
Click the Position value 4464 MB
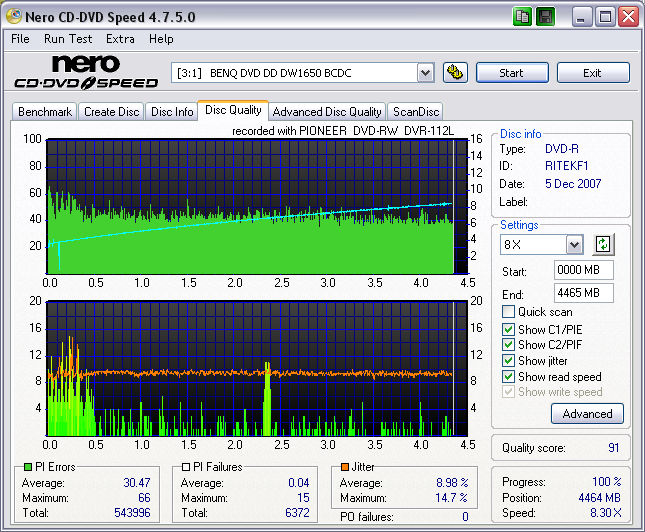(599, 497)
